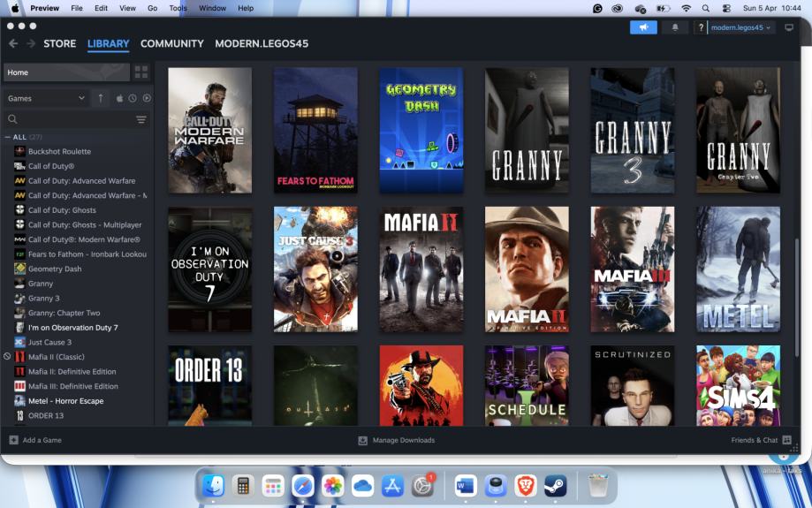
Task: Collapse the ALL games list section
Action: tap(7, 137)
